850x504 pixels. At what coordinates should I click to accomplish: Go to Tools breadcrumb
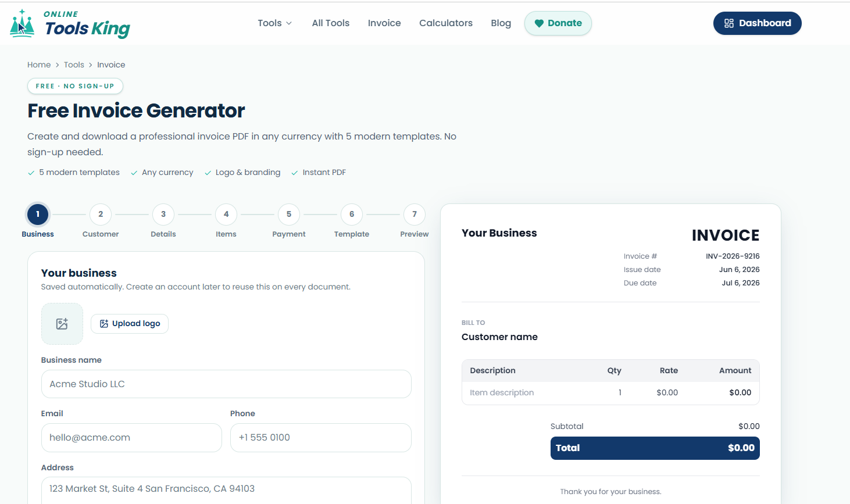coord(74,65)
